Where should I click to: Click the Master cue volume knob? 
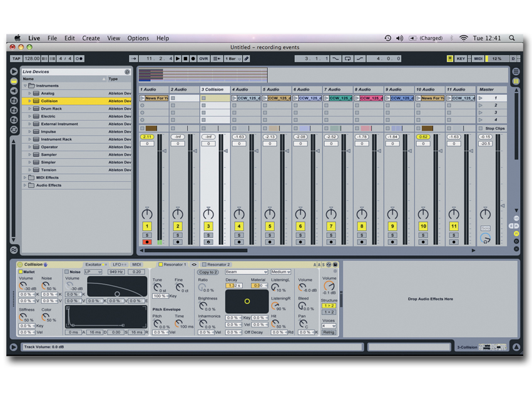[x=485, y=238]
